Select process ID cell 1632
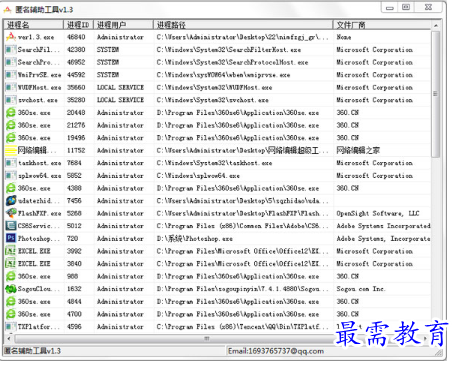 (74, 289)
